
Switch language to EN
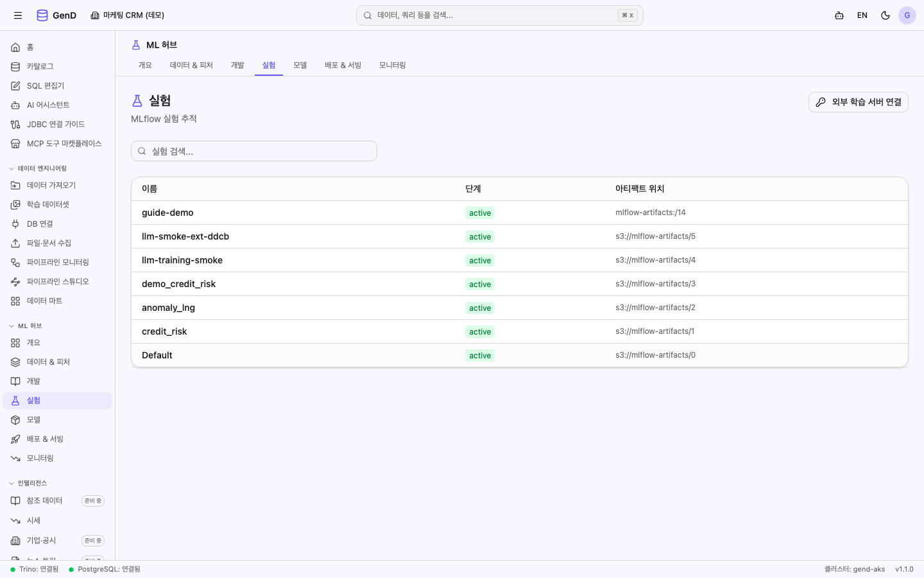tap(862, 15)
